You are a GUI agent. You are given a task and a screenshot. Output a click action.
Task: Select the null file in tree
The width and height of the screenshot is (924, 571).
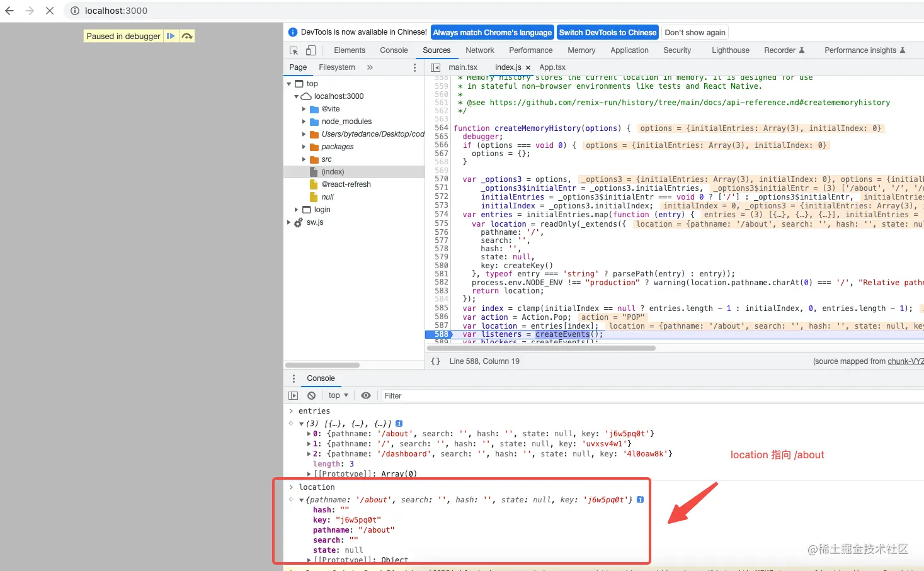(x=327, y=197)
